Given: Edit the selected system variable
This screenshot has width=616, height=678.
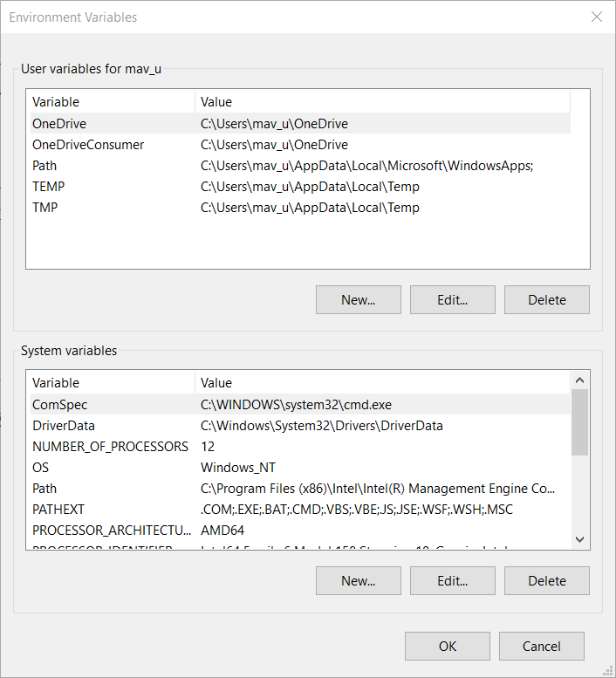Looking at the screenshot, I should point(452,580).
